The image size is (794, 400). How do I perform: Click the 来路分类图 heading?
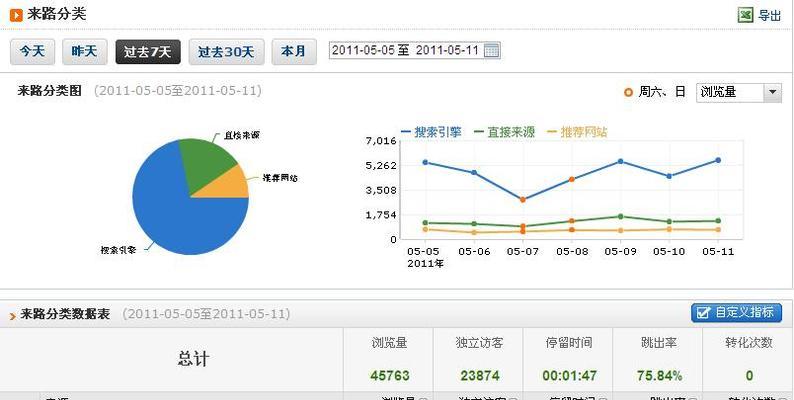(50, 91)
